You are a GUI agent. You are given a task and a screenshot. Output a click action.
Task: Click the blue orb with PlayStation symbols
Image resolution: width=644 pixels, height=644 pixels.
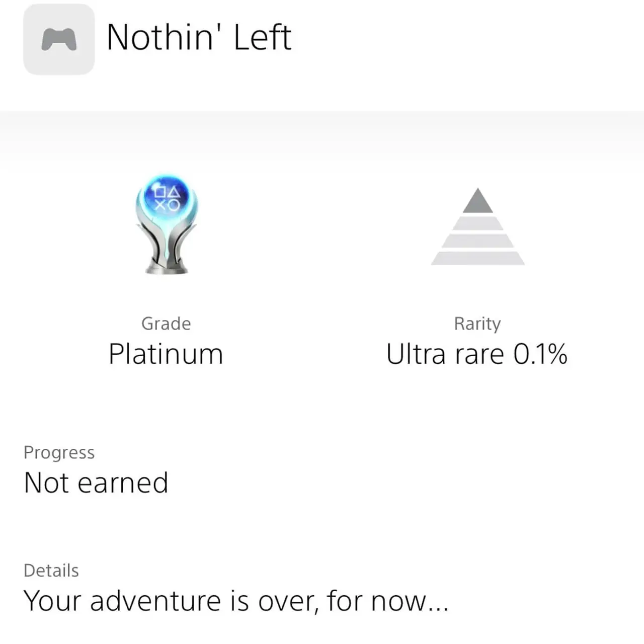(167, 196)
